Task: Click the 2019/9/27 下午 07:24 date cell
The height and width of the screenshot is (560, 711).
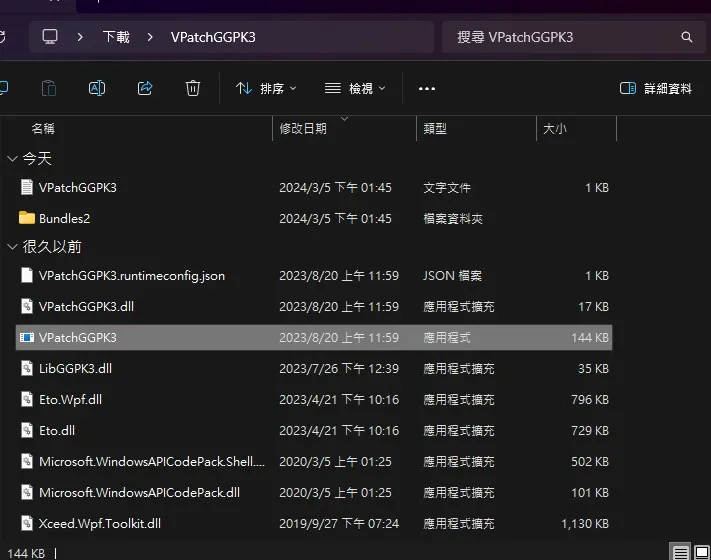Action: (x=339, y=524)
